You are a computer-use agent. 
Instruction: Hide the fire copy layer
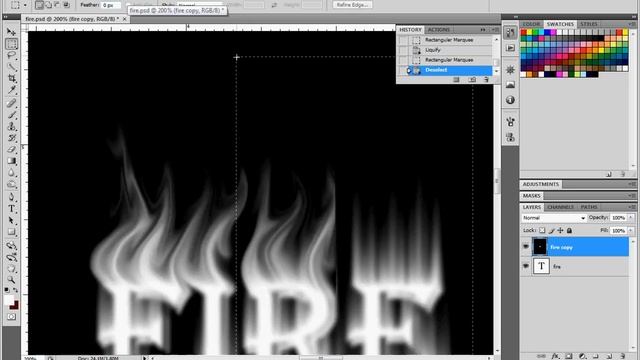526,247
